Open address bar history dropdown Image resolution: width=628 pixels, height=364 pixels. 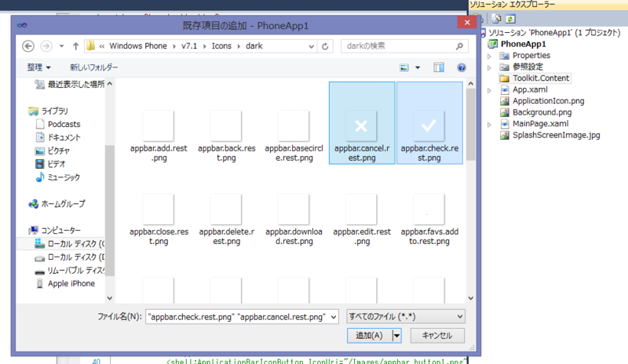click(x=311, y=46)
